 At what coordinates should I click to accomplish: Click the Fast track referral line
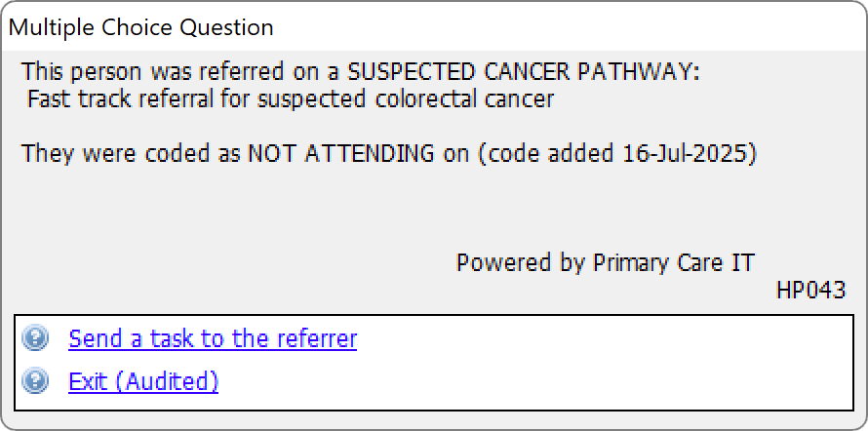[291, 99]
